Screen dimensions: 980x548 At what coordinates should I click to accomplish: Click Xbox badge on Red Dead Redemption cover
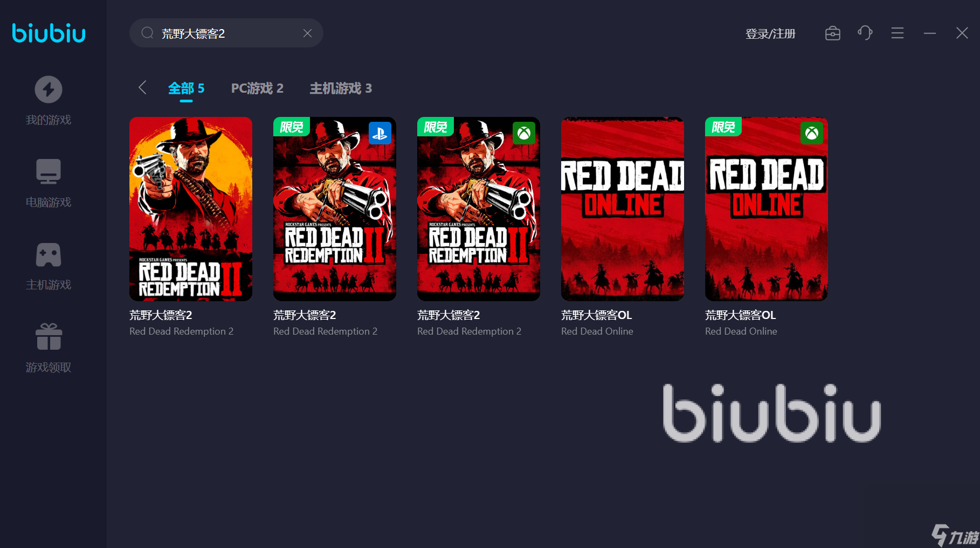click(x=524, y=133)
